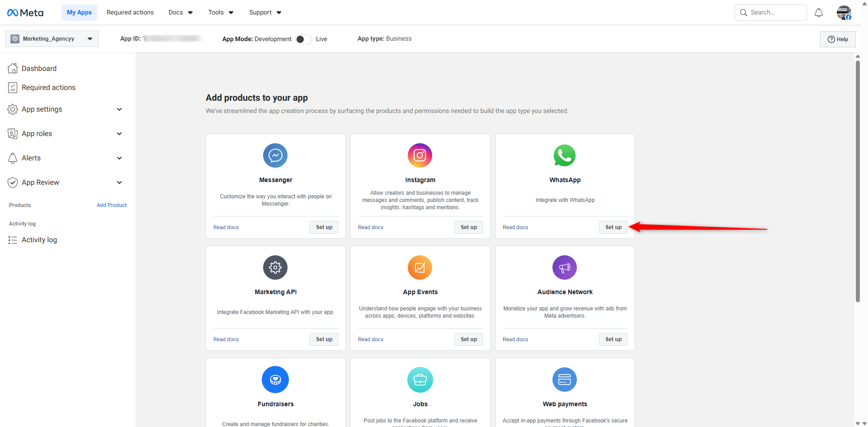Click the Fundraisers icon
The height and width of the screenshot is (427, 868).
point(275,380)
